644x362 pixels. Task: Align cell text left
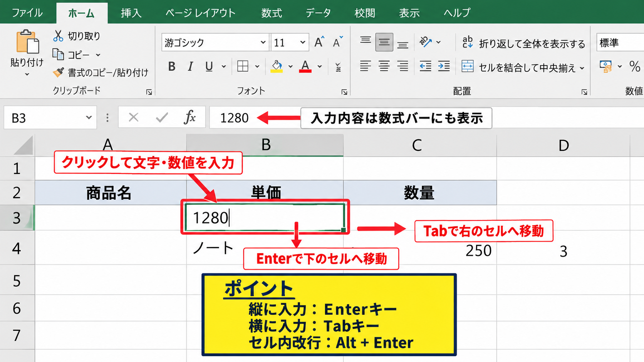[366, 66]
